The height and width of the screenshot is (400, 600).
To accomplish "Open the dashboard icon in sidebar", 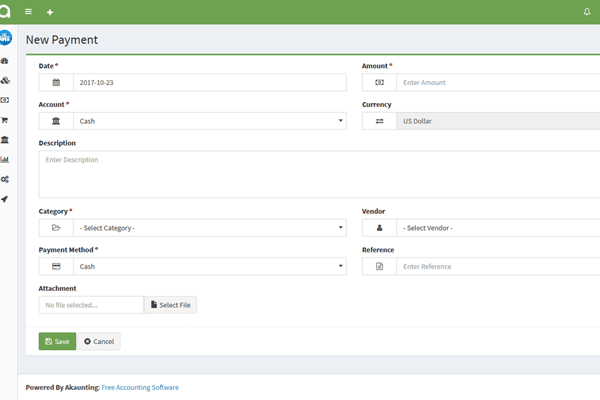I will 5,61.
